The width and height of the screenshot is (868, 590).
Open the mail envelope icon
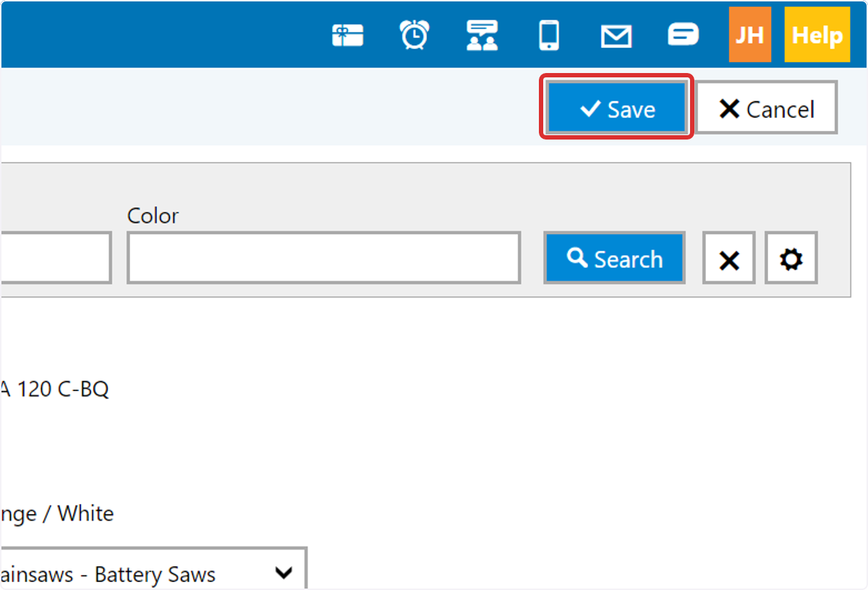(616, 35)
